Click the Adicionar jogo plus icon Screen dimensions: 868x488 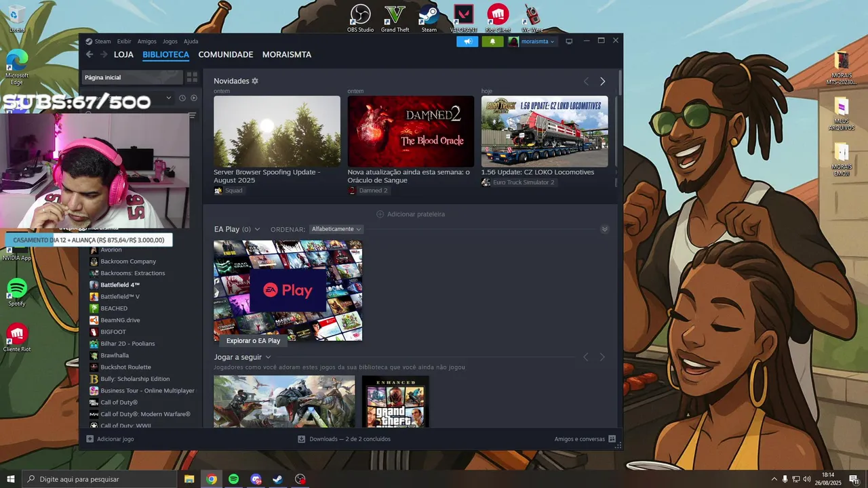[90, 439]
